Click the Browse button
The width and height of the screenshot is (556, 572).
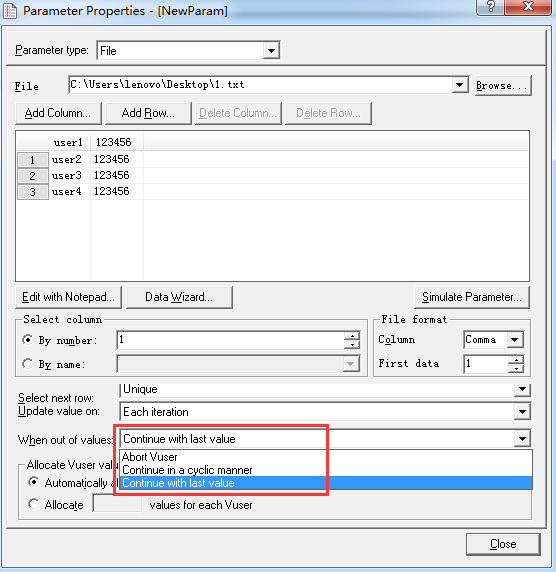coord(503,85)
